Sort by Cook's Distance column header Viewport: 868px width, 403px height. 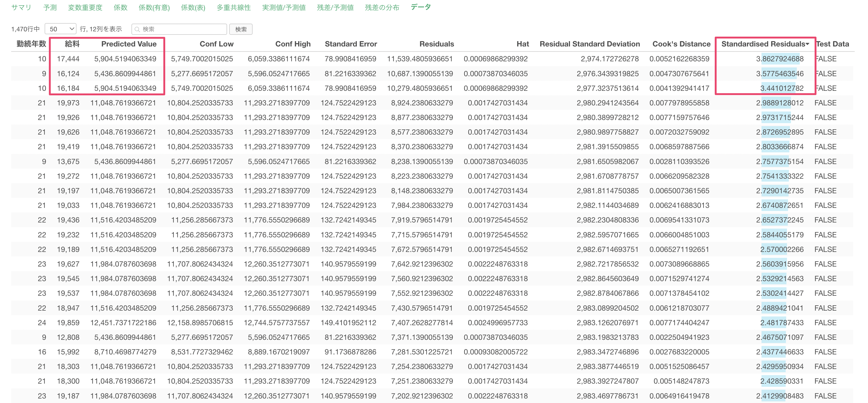[x=681, y=44]
